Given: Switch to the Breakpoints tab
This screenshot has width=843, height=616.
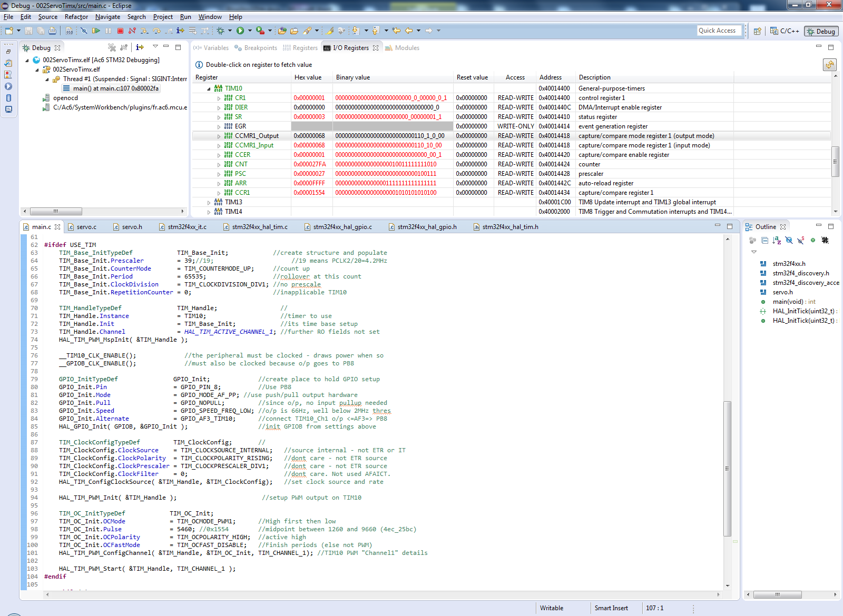Looking at the screenshot, I should (260, 48).
